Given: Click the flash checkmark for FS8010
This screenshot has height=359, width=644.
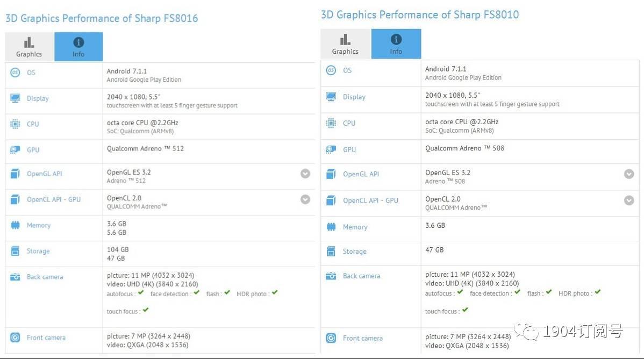Looking at the screenshot, I should click(x=549, y=292).
